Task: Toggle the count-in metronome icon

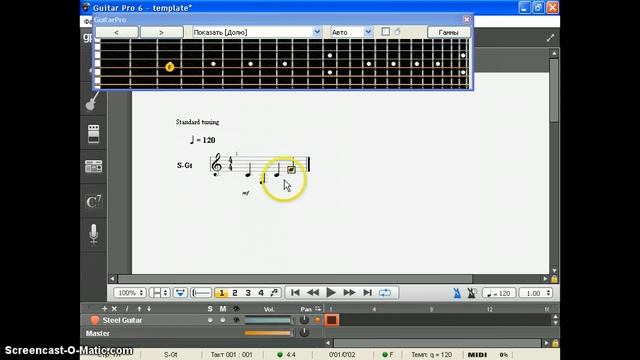Action: click(x=472, y=293)
